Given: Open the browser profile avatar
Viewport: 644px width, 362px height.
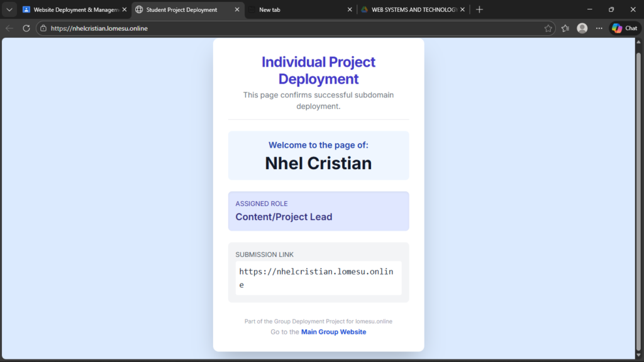Looking at the screenshot, I should point(582,28).
